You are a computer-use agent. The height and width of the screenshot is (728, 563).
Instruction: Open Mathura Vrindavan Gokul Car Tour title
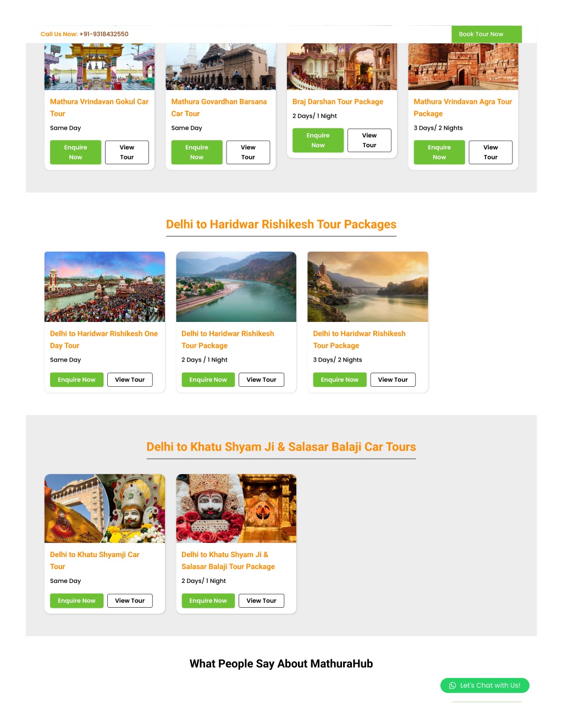(x=99, y=108)
